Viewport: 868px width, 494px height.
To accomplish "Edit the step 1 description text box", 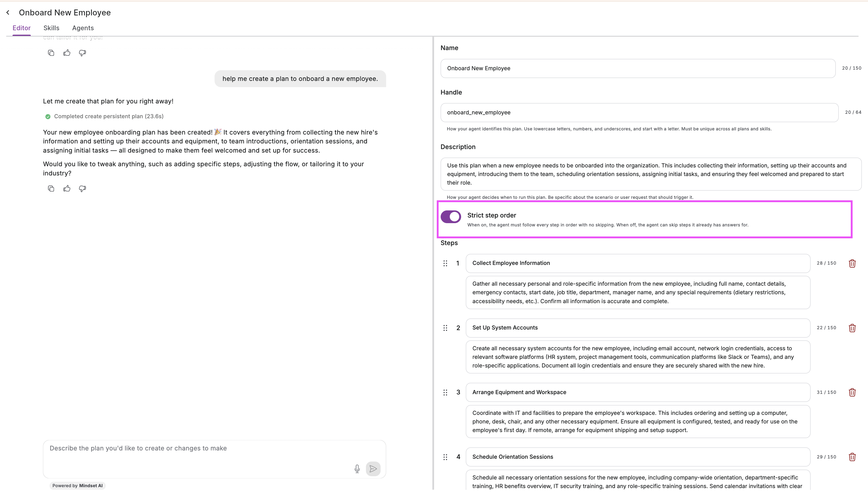I will point(638,292).
